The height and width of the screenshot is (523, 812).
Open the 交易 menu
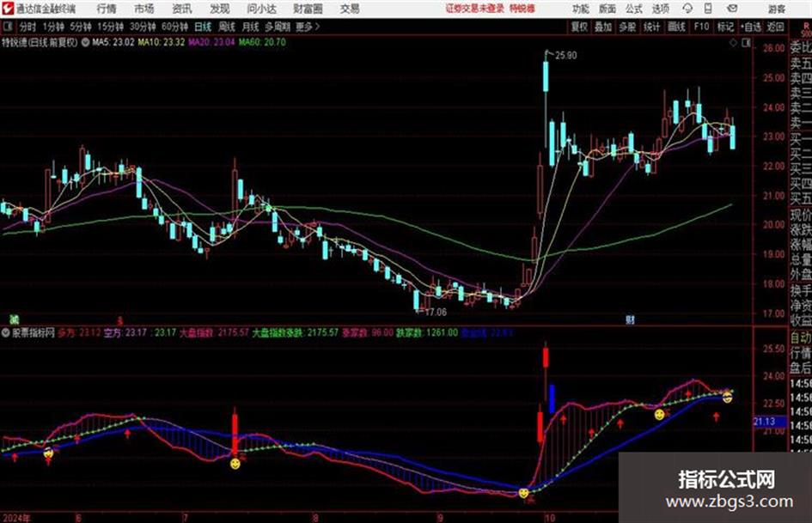click(x=350, y=9)
